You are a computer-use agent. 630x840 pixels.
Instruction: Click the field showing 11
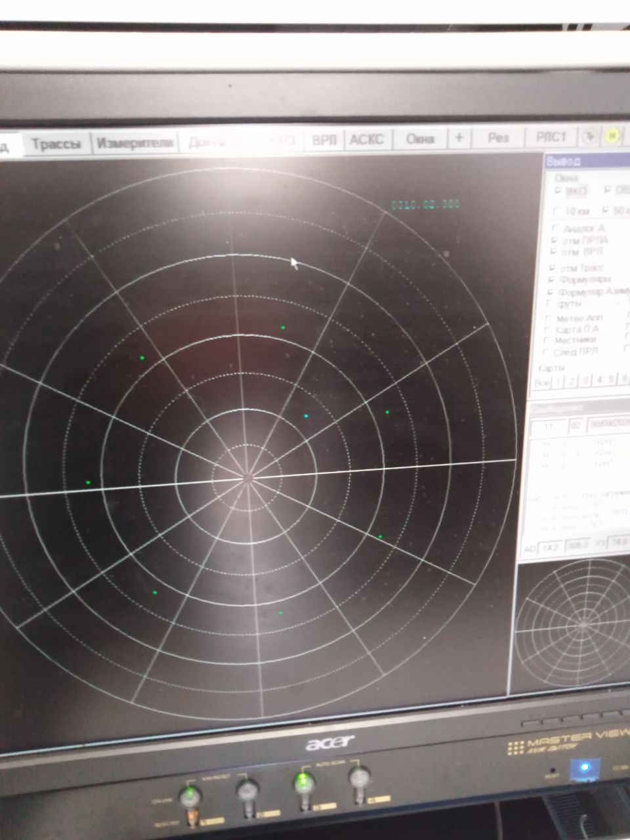[548, 427]
